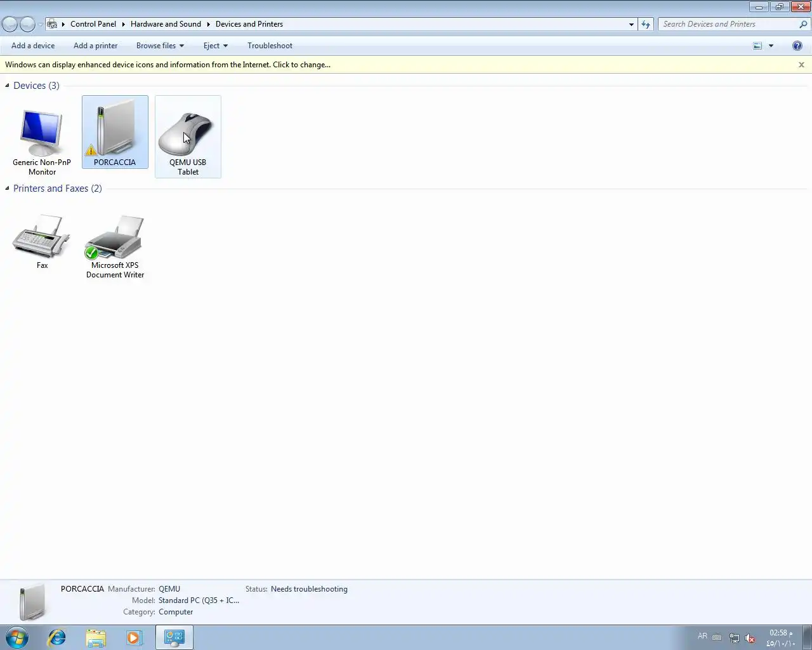Screen dimensions: 812x650
Task: Open the Browse files dropdown
Action: [160, 46]
